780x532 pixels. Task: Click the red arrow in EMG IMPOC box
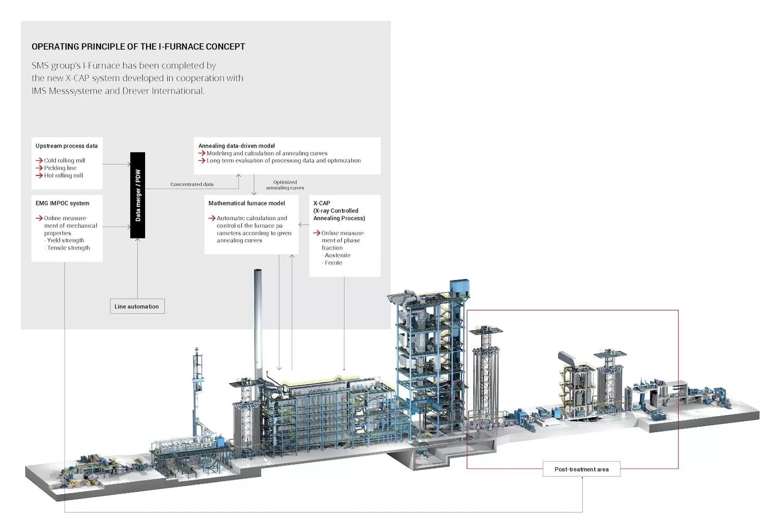[39, 218]
